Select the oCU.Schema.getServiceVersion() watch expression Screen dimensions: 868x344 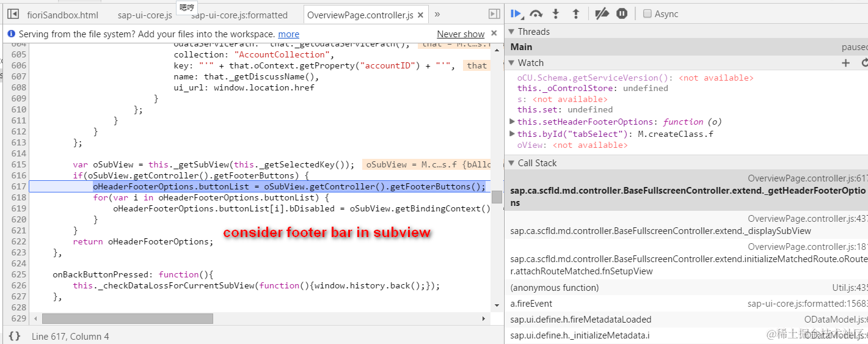(635, 78)
